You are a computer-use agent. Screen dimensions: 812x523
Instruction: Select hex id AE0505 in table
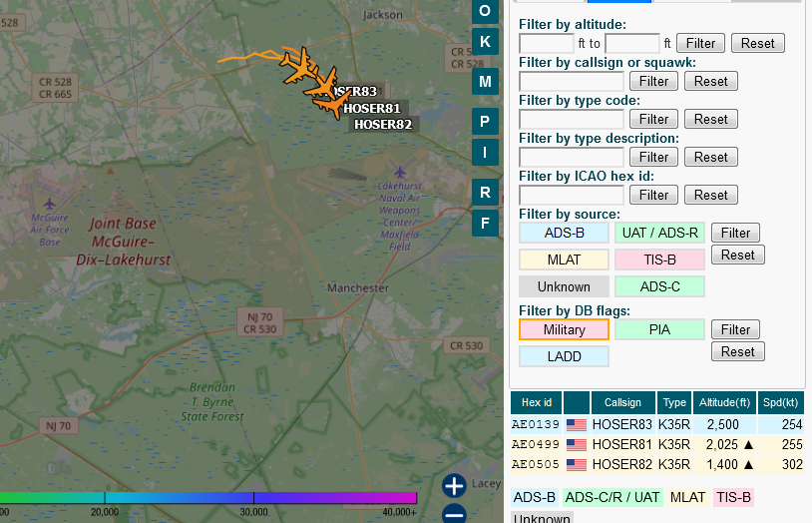(x=536, y=464)
